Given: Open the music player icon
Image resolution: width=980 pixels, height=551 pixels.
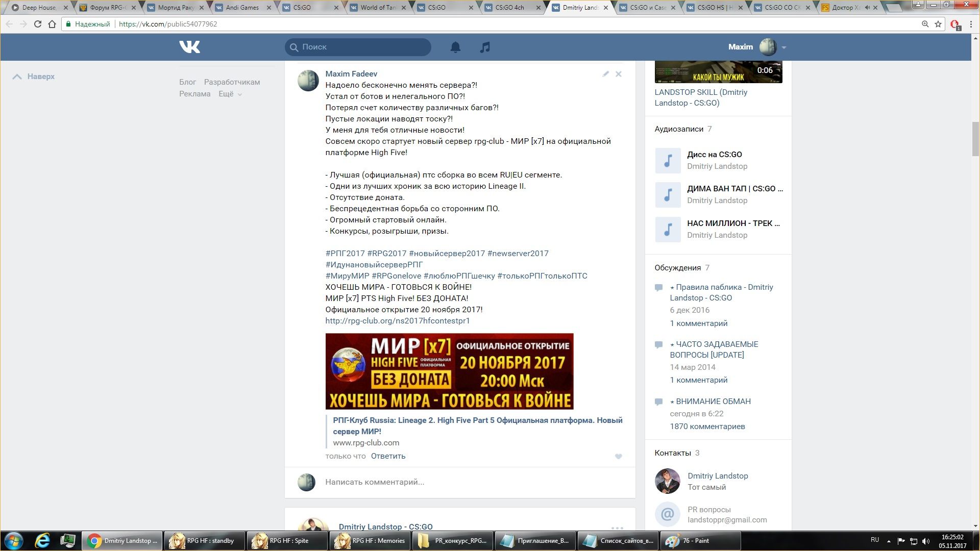Looking at the screenshot, I should pos(485,47).
